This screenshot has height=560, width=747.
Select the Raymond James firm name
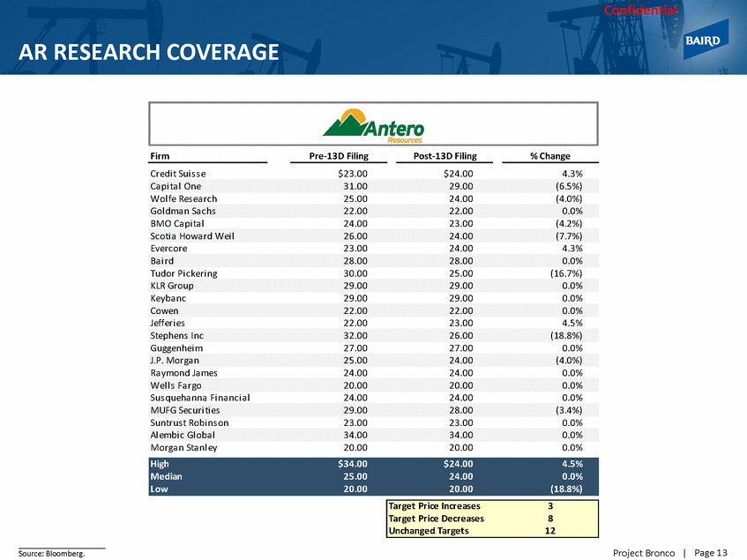point(184,373)
